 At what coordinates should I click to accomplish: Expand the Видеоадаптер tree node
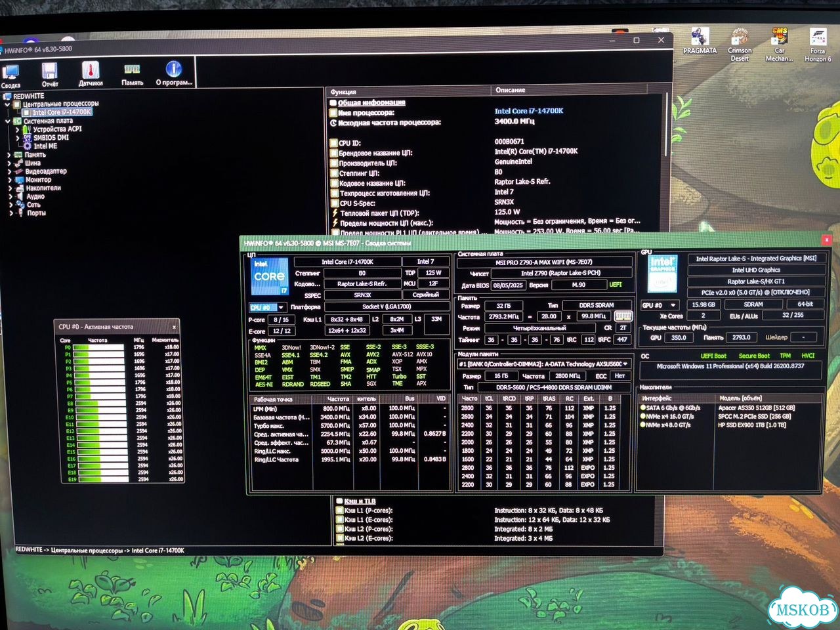(10, 171)
